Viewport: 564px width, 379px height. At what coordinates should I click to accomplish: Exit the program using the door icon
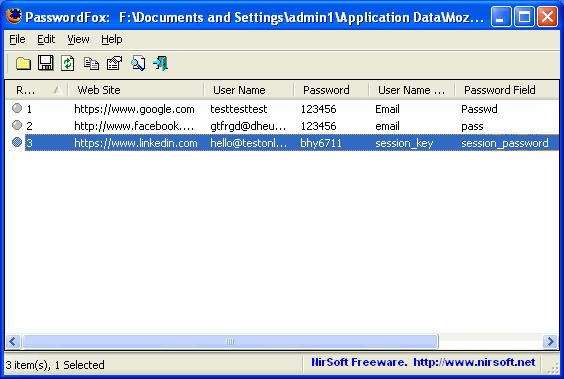pyautogui.click(x=160, y=63)
